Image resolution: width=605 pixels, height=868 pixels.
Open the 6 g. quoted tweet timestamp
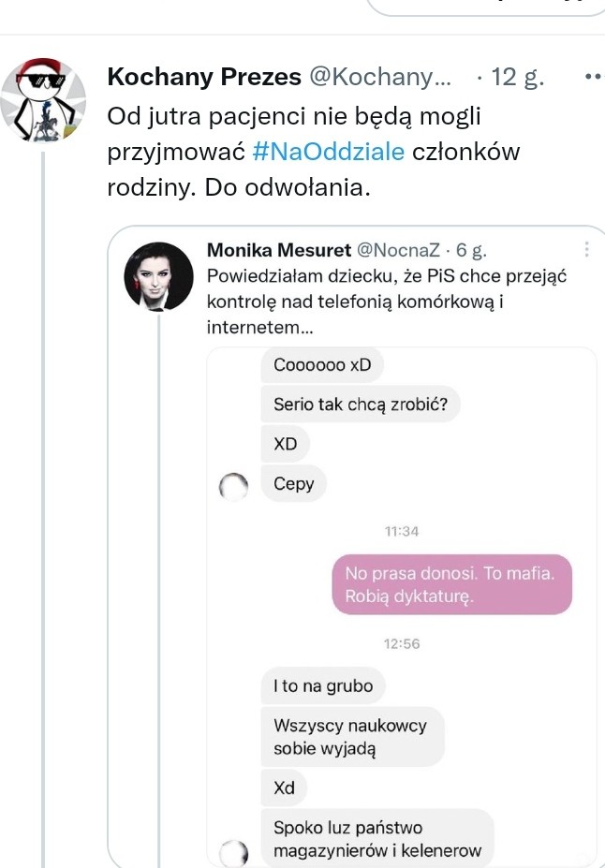[x=471, y=250]
